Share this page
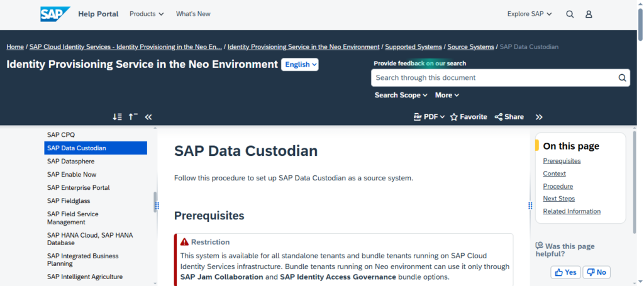Viewport: 644px width, 286px height. (509, 117)
